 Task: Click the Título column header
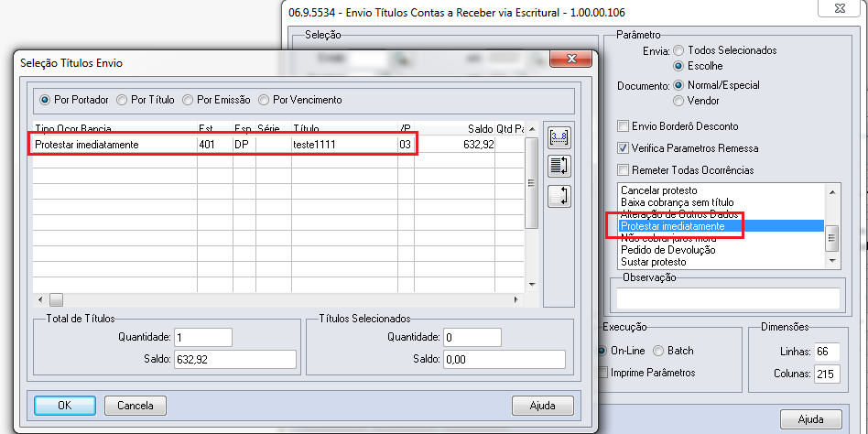tap(344, 128)
